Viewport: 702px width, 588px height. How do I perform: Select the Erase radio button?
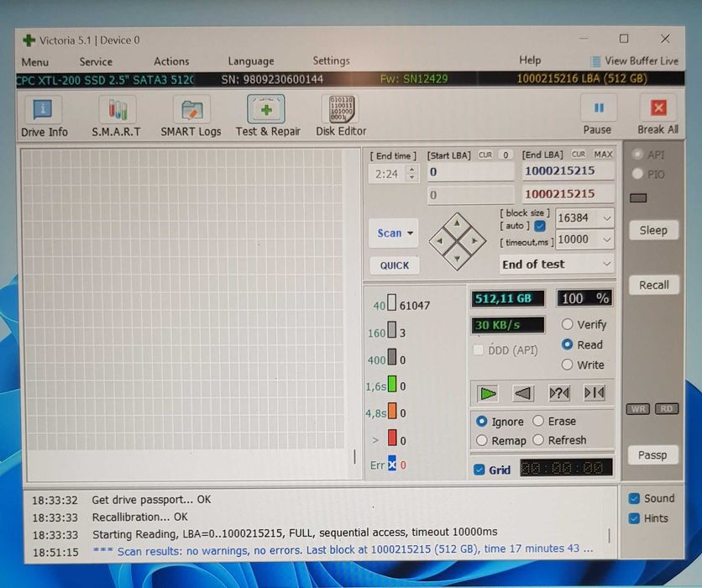(538, 421)
